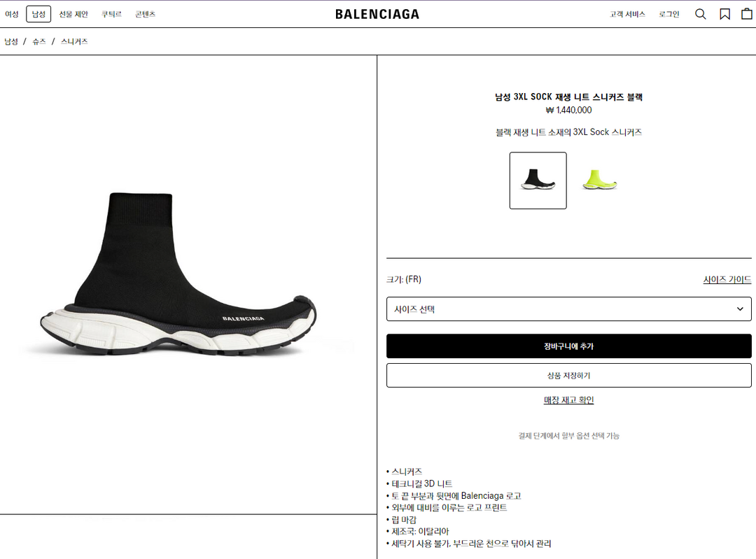Click the BALENCIAGA logo in the header
The height and width of the screenshot is (559, 756).
(x=377, y=14)
